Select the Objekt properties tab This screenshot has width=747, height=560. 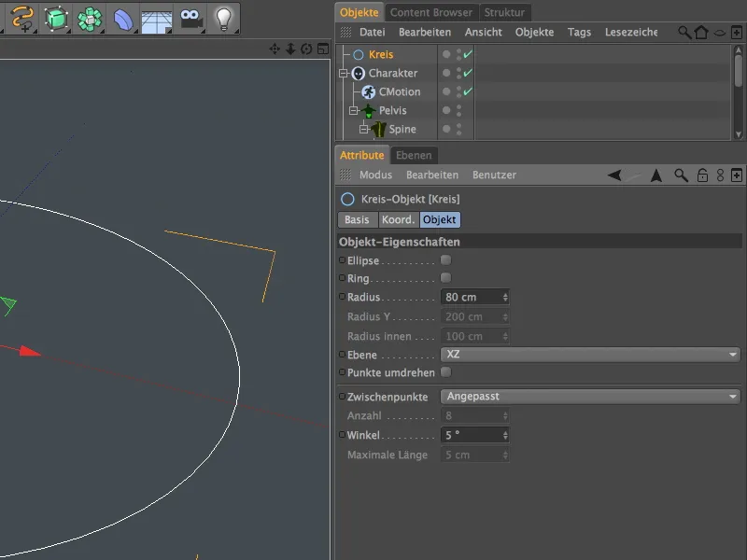pos(439,219)
